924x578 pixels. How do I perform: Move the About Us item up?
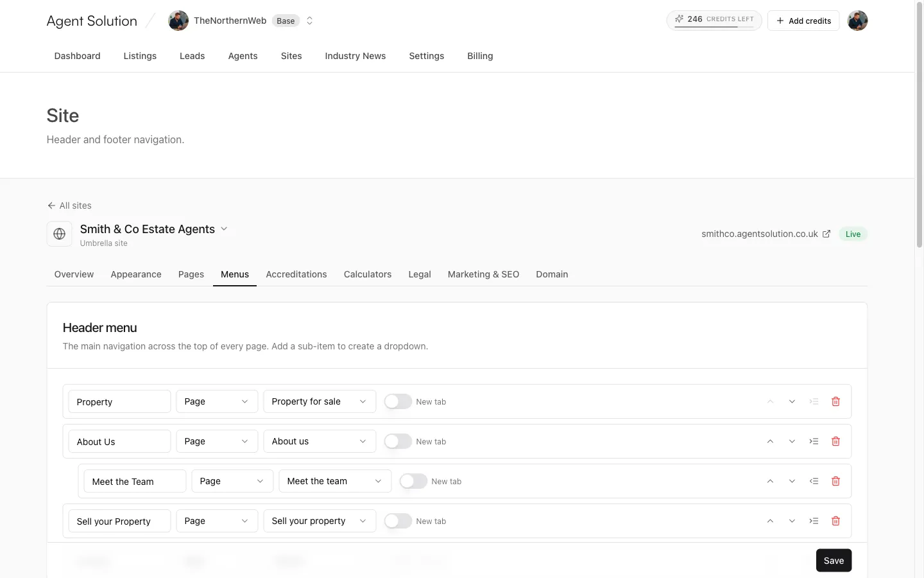770,441
